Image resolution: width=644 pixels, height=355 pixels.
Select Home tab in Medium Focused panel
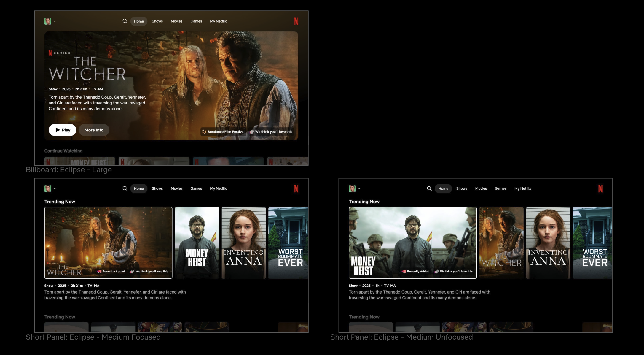tap(139, 188)
